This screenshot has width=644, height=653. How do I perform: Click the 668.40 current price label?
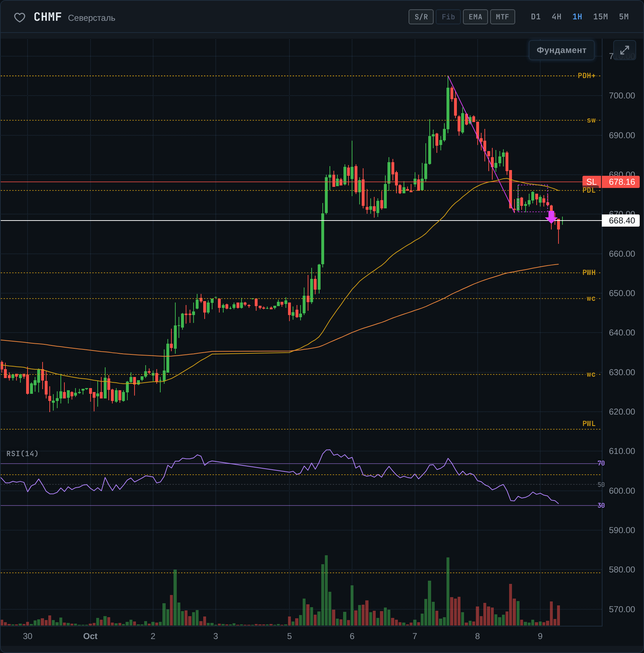point(621,221)
